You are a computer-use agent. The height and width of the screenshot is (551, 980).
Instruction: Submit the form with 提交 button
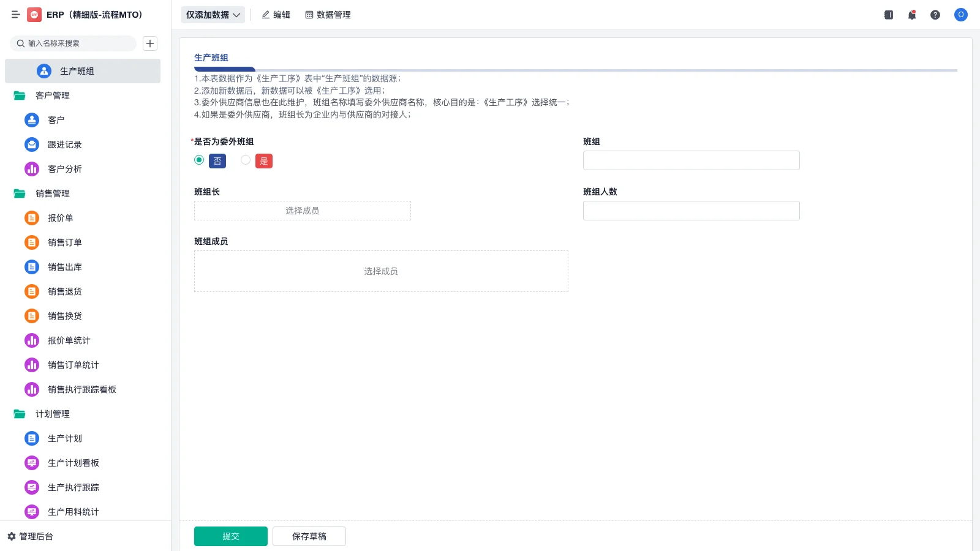pos(230,536)
